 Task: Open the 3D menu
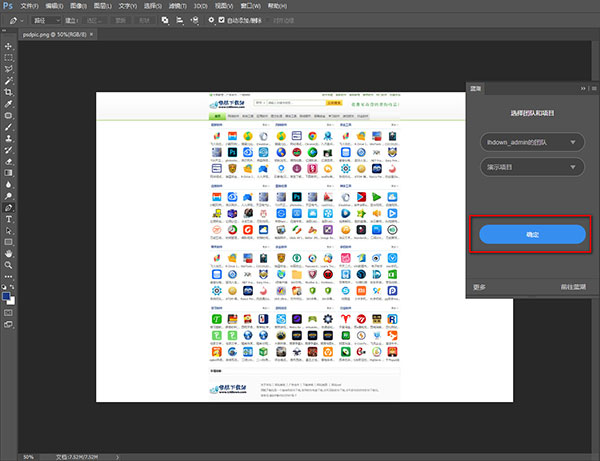point(201,6)
